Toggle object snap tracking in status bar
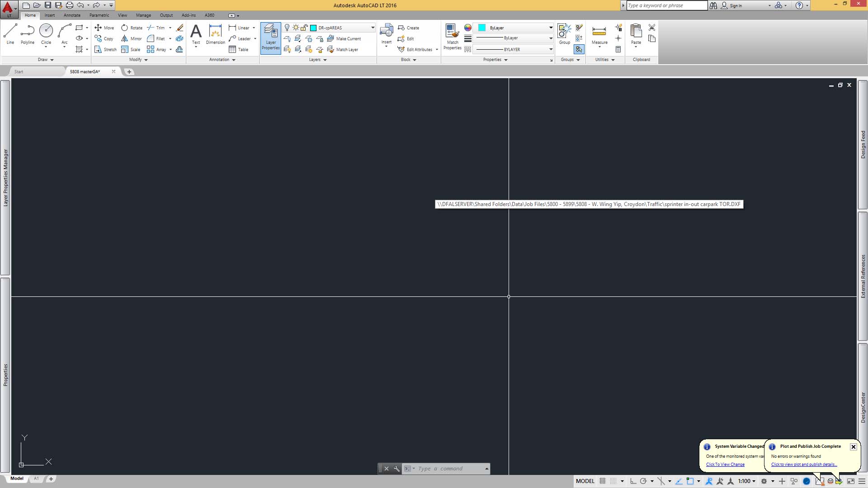The width and height of the screenshot is (868, 488). click(x=679, y=481)
